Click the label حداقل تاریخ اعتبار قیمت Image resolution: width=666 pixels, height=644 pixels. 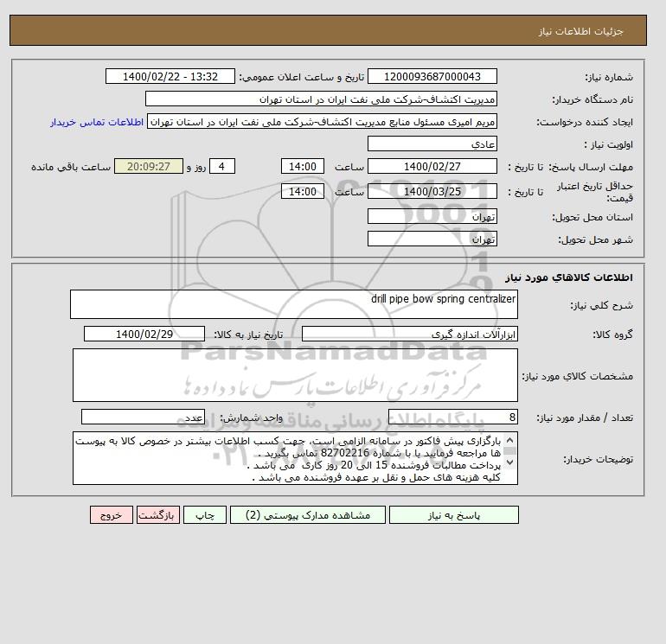[595, 192]
